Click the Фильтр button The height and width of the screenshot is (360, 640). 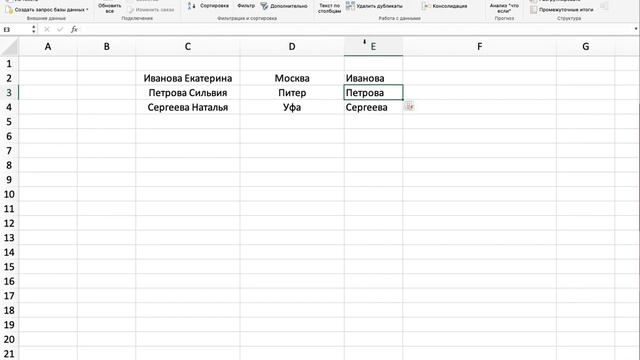(x=246, y=6)
